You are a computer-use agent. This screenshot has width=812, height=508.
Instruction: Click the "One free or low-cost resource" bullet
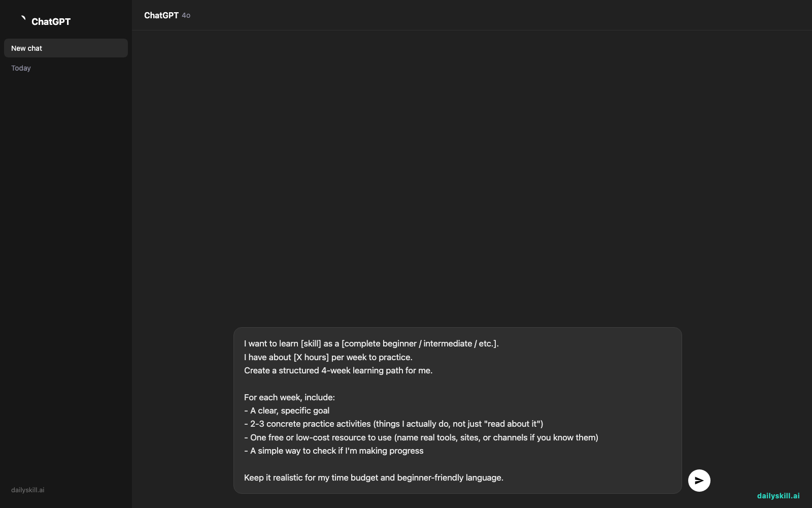[421, 437]
